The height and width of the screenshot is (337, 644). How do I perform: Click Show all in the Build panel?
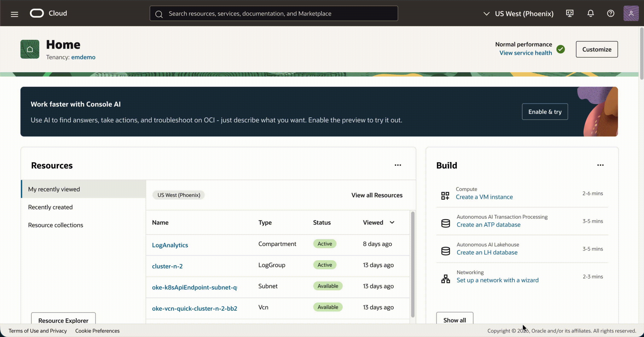(x=454, y=318)
